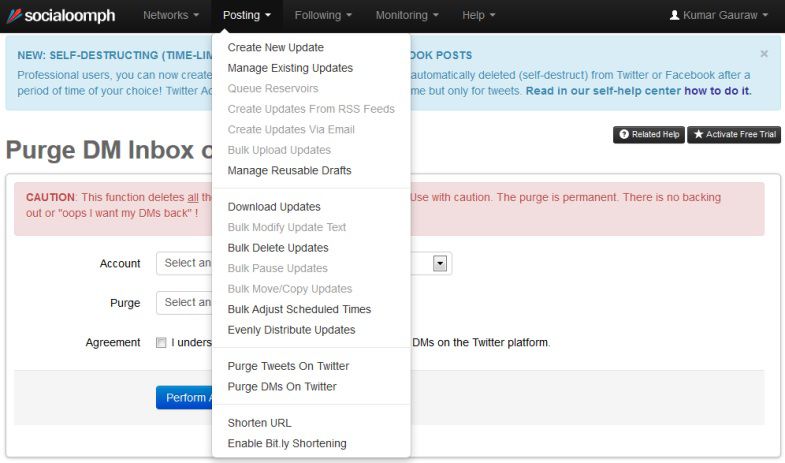
Task: Follow the 'Read in our self-help center' link
Action: [x=603, y=91]
